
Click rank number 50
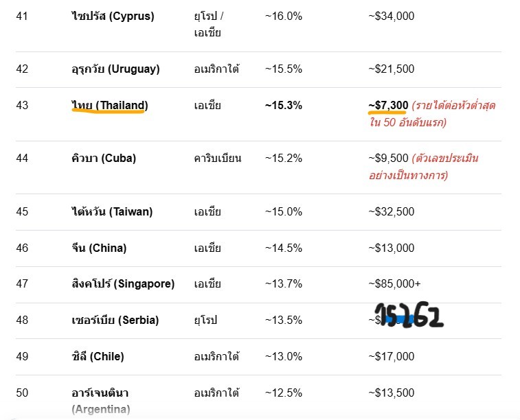22,393
